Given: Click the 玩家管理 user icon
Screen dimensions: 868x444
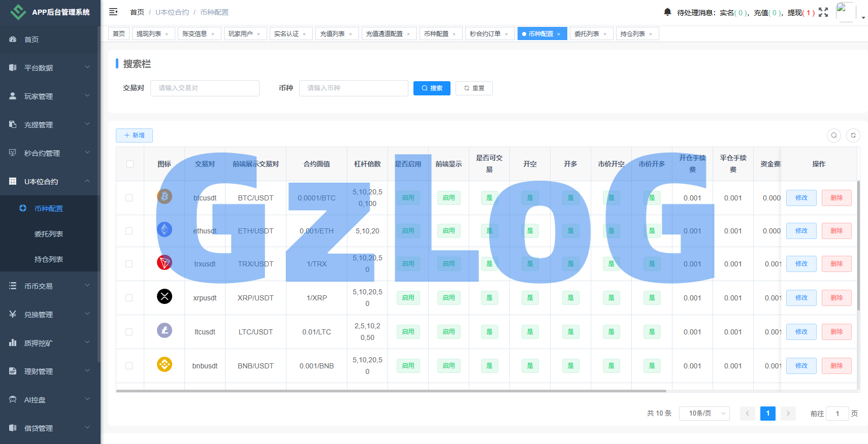Looking at the screenshot, I should click(x=13, y=96).
